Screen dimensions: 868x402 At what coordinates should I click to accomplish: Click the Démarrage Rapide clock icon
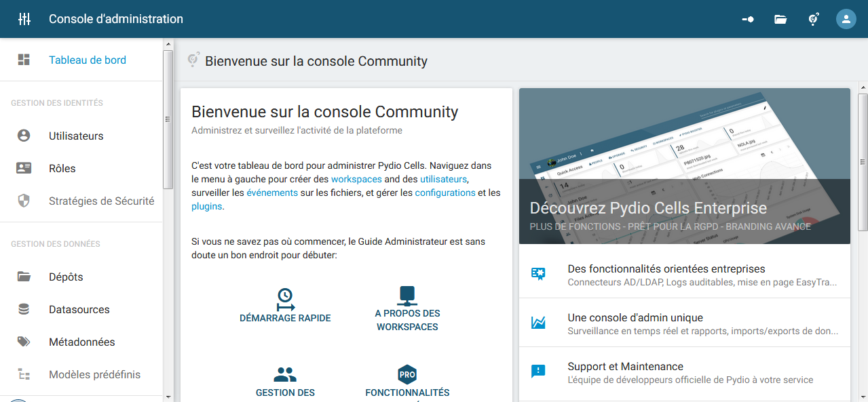click(285, 298)
